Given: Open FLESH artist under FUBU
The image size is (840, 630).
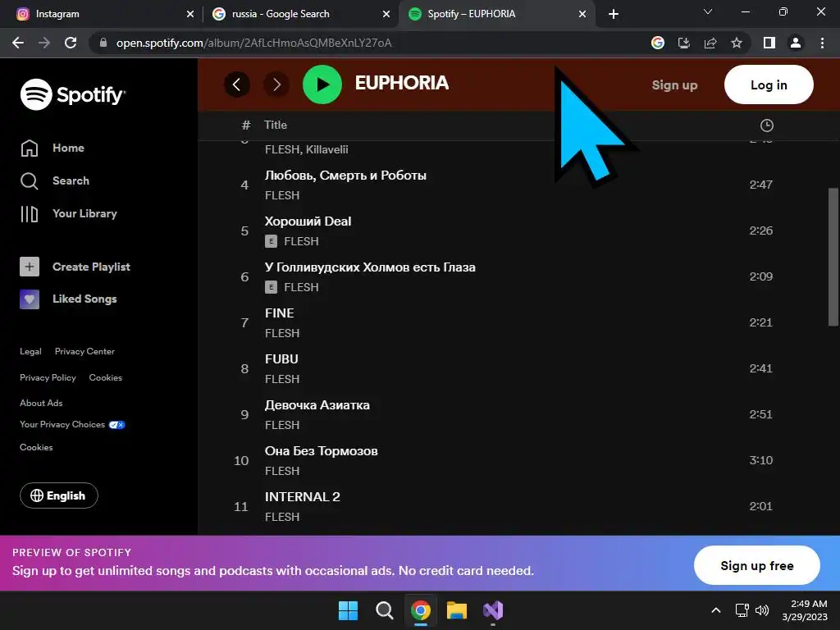Looking at the screenshot, I should point(282,379).
